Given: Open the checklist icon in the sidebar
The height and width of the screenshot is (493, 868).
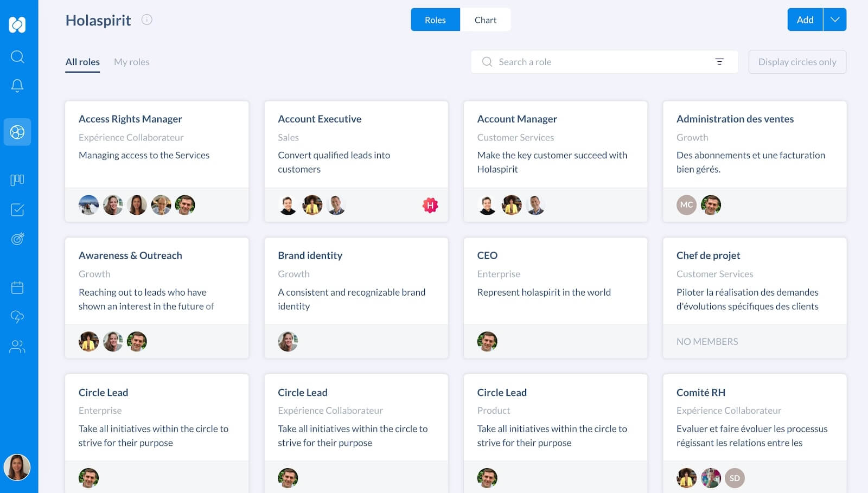Looking at the screenshot, I should tap(17, 209).
